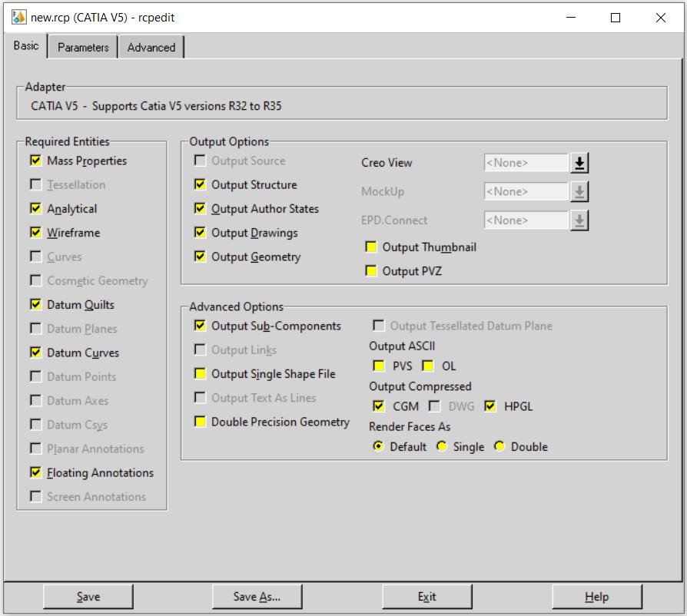This screenshot has height=616, width=687.
Task: Toggle Output Links checkbox
Action: [x=200, y=349]
